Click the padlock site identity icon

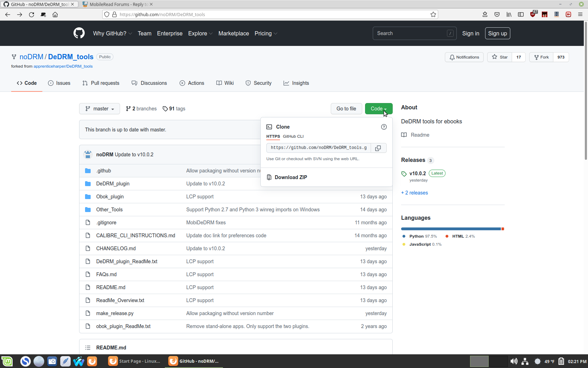tap(114, 14)
